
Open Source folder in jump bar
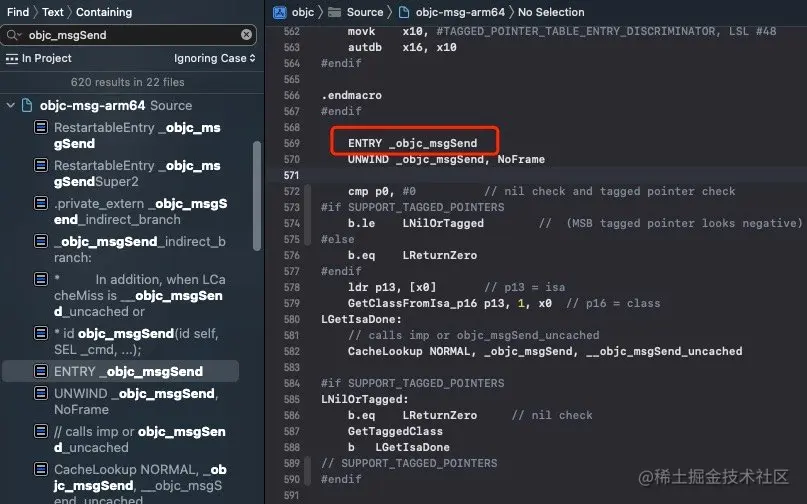click(365, 12)
